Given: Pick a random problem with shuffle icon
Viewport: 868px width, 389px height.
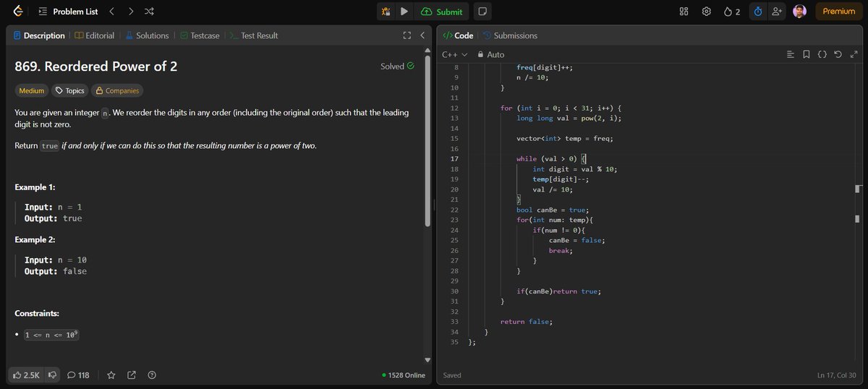Looking at the screenshot, I should point(149,12).
